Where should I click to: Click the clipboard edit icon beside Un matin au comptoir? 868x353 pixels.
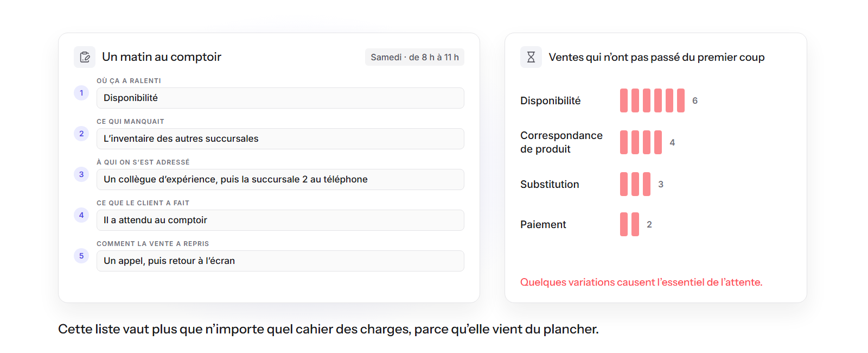point(85,57)
